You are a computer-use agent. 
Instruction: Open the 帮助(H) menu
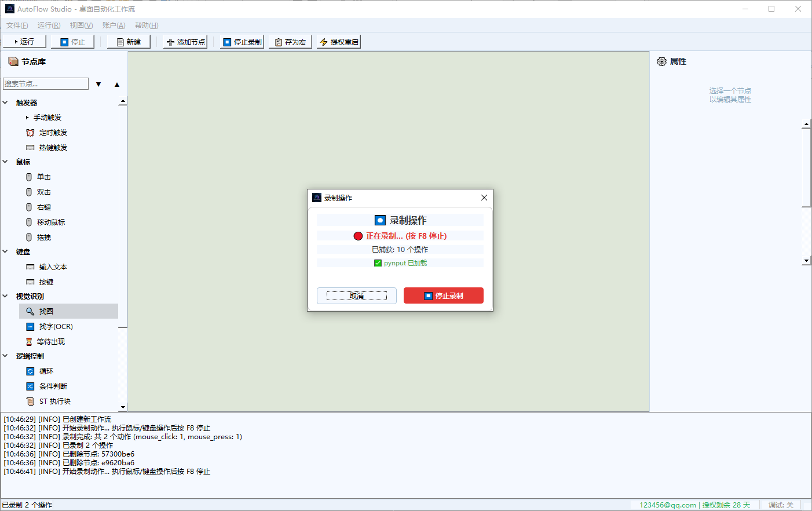pyautogui.click(x=147, y=25)
